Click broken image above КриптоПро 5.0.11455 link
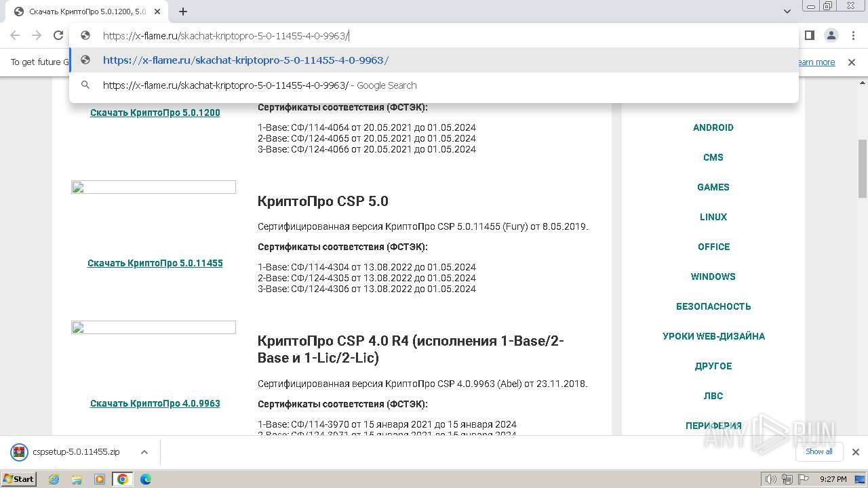The width and height of the screenshot is (868, 488). (153, 187)
